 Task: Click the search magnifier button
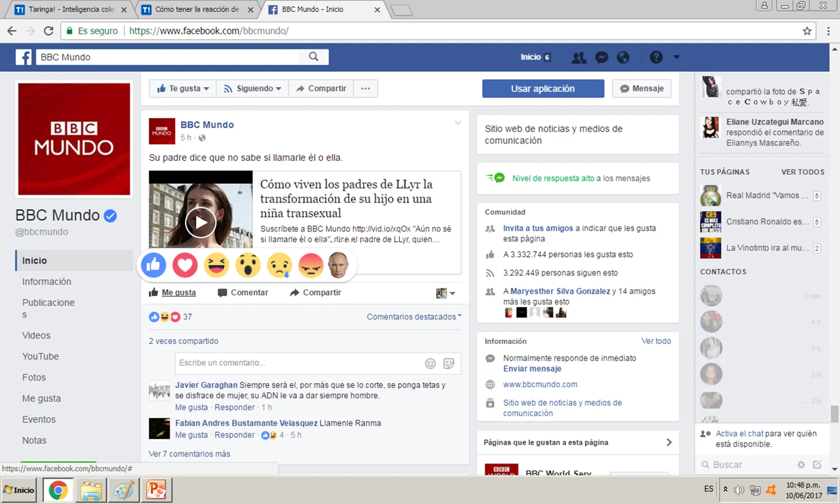(313, 57)
